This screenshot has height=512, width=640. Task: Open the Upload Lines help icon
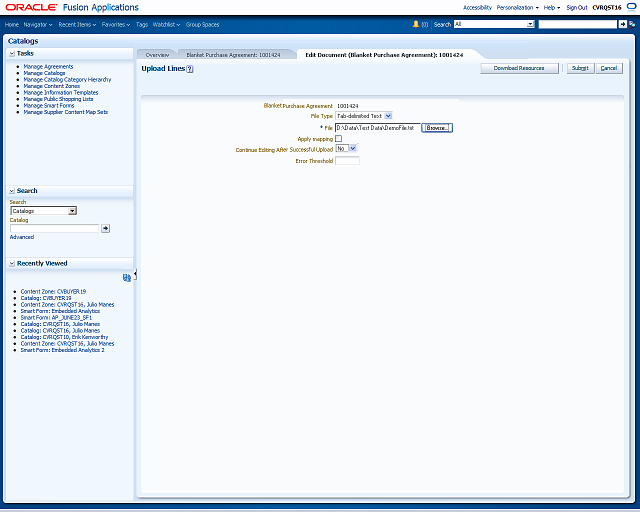point(190,69)
